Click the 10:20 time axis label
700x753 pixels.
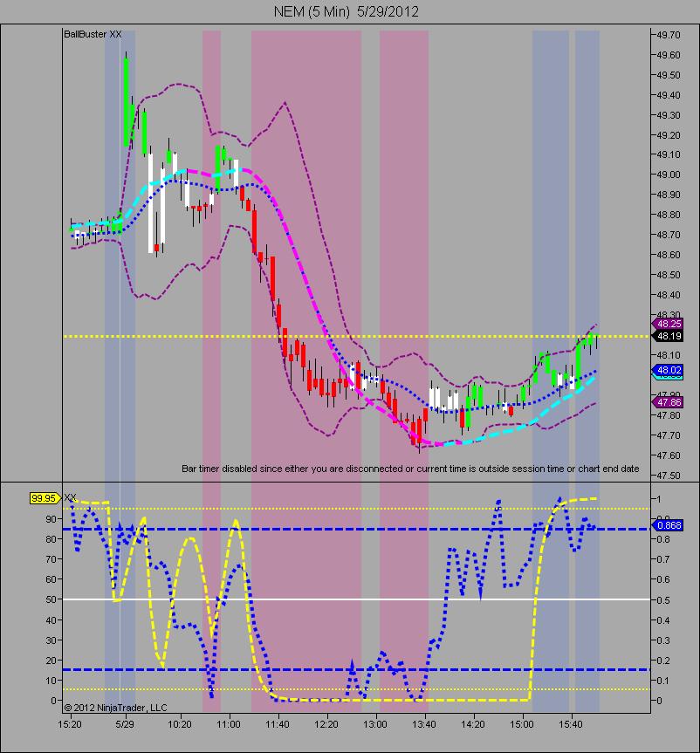(180, 723)
